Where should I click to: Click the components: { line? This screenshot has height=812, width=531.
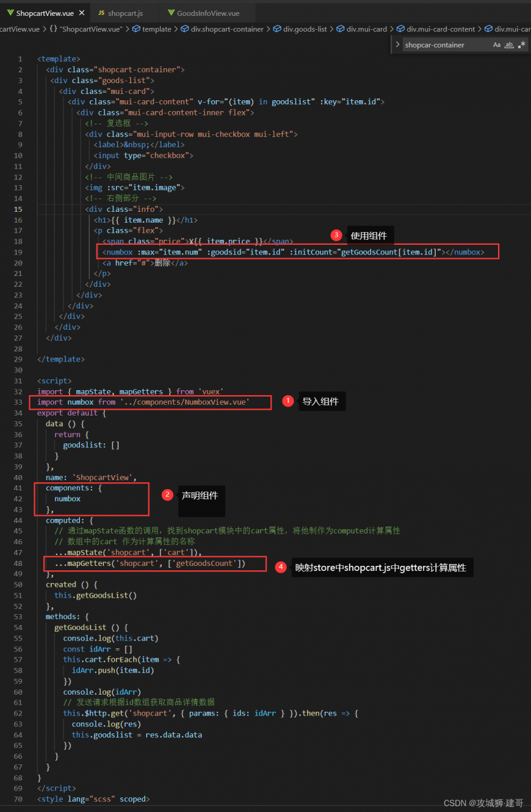coord(74,488)
